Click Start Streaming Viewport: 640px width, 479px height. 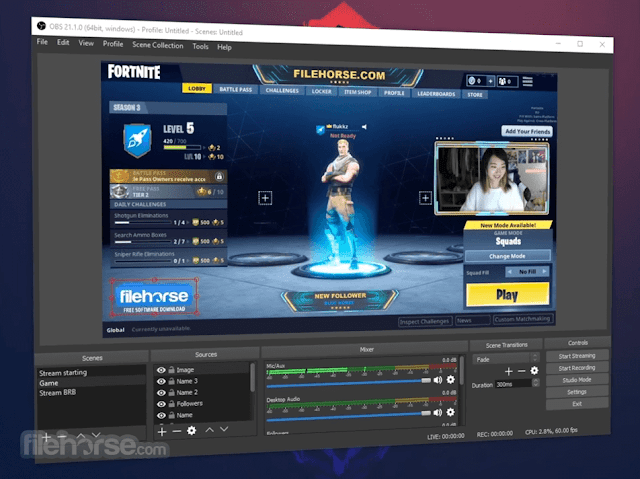coord(577,356)
